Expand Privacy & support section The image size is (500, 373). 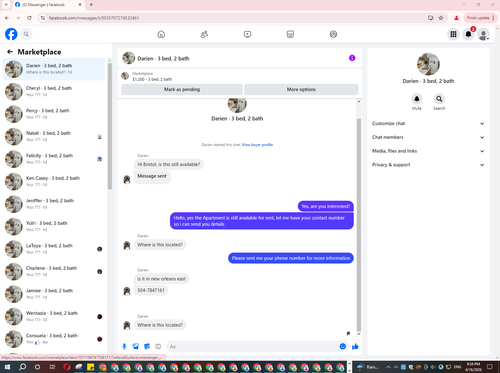point(428,165)
